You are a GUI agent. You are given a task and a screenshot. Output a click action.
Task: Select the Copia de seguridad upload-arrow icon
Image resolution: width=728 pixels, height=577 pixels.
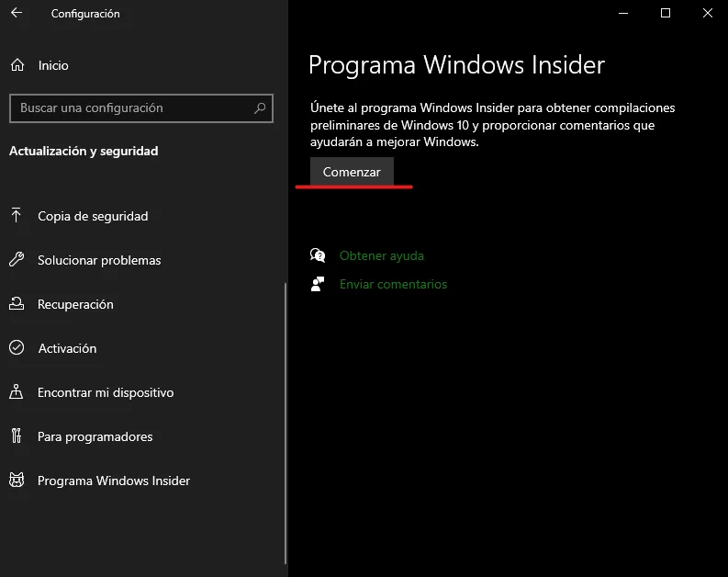[x=17, y=216]
